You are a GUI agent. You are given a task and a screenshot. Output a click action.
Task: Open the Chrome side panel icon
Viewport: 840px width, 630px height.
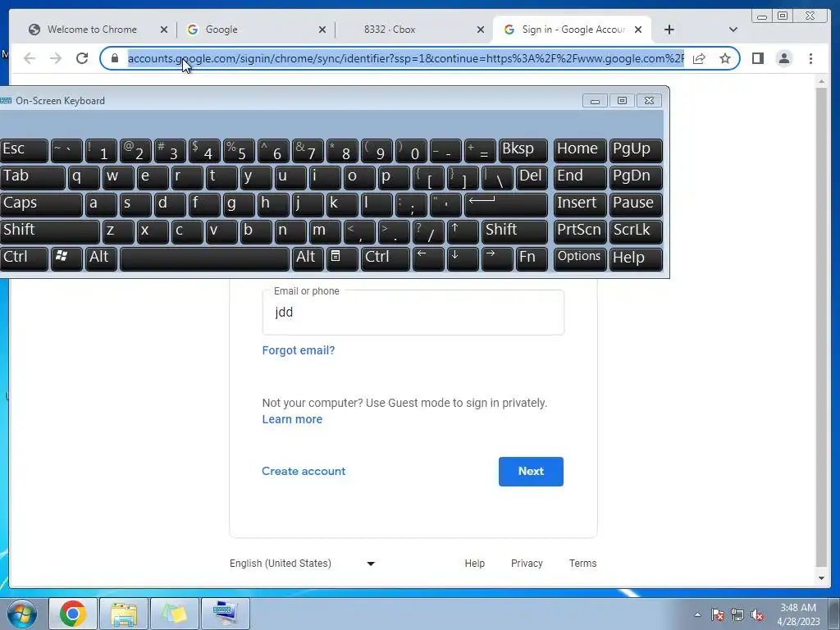tap(757, 58)
